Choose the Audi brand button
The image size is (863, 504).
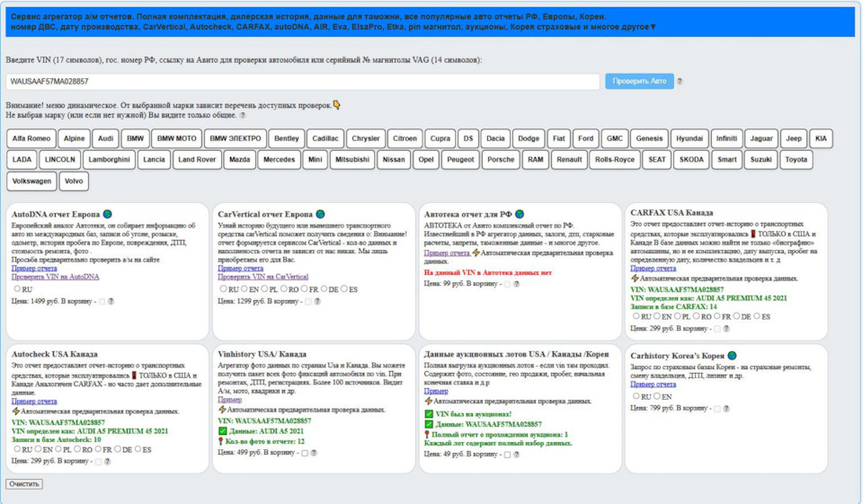tap(105, 138)
